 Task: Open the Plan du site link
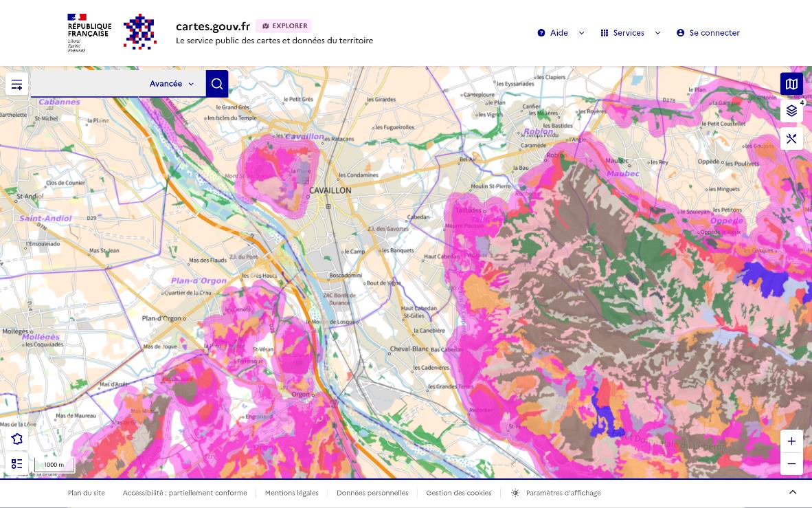[x=87, y=493]
